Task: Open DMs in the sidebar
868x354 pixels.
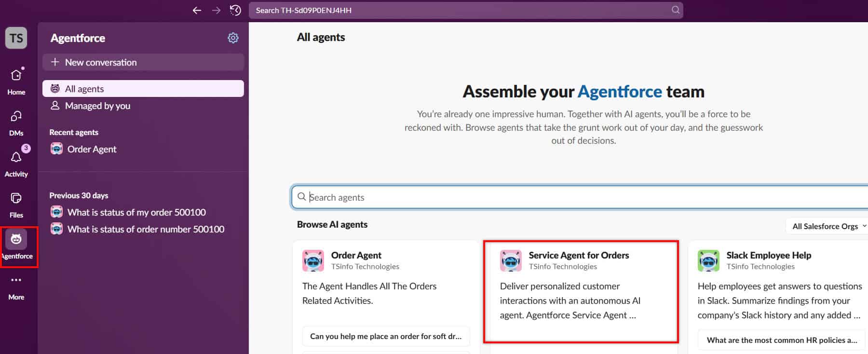Action: pyautogui.click(x=16, y=123)
